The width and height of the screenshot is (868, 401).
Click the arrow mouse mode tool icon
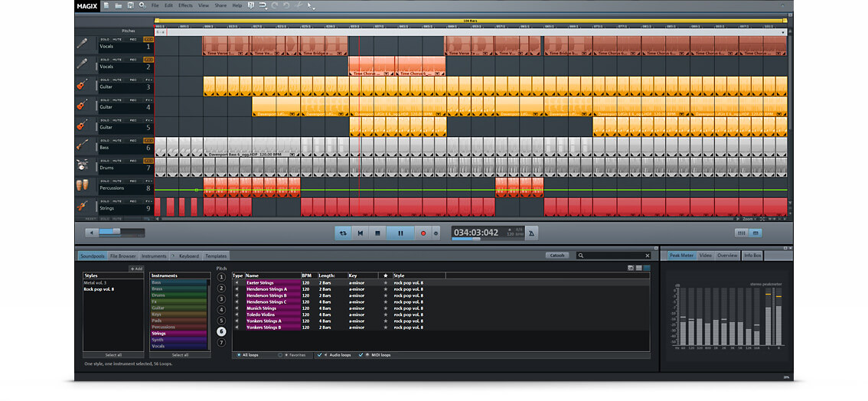click(x=311, y=5)
